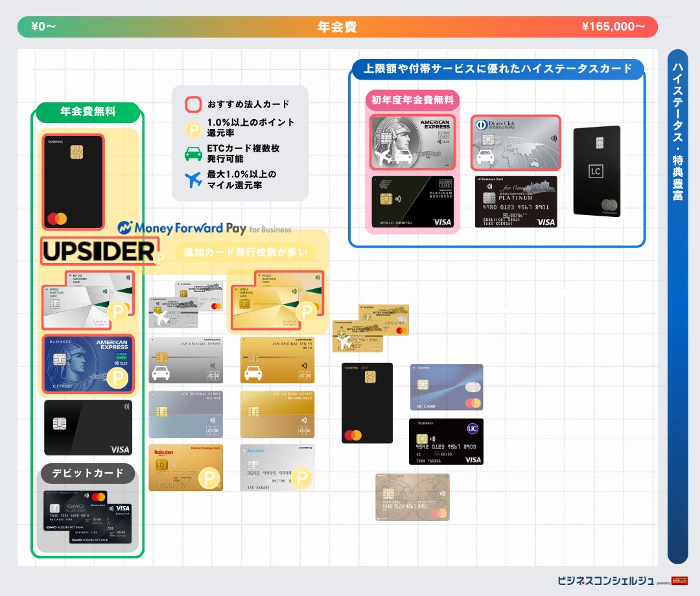
Task: Click the 追加カード発行枚数が多い yellow label
Action: pyautogui.click(x=246, y=253)
